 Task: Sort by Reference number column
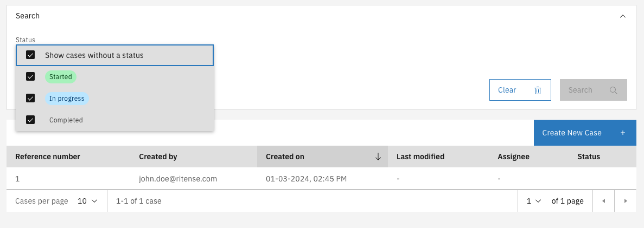pyautogui.click(x=48, y=157)
